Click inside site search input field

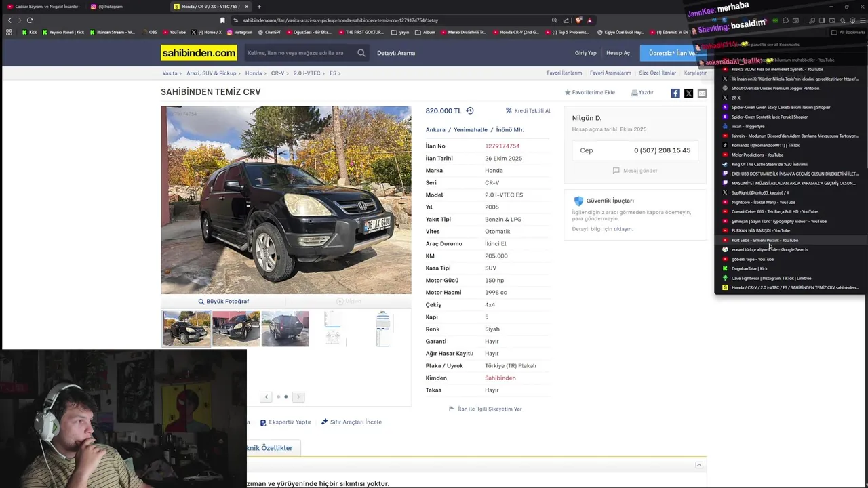pyautogui.click(x=298, y=53)
